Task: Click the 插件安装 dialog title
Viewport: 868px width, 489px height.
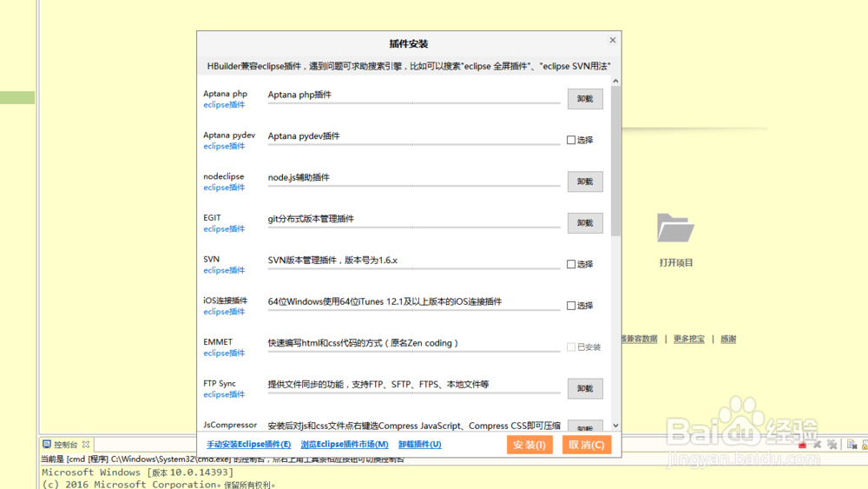Action: (409, 43)
